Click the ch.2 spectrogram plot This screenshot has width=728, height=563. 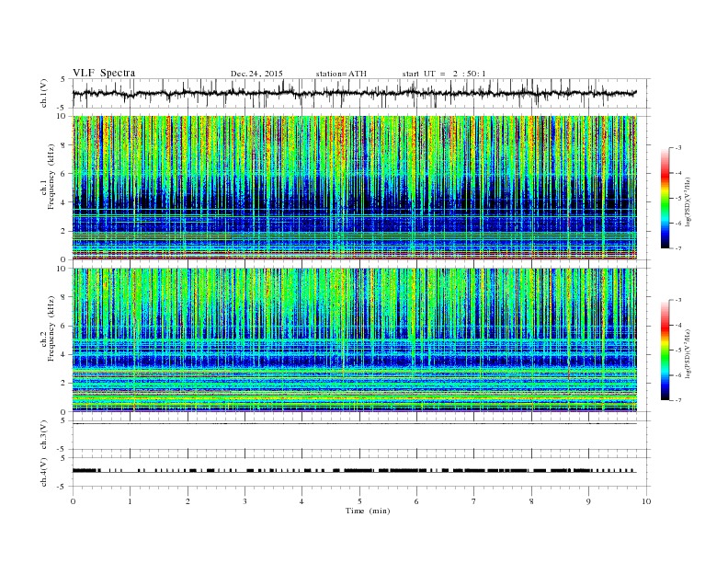pyautogui.click(x=355, y=340)
